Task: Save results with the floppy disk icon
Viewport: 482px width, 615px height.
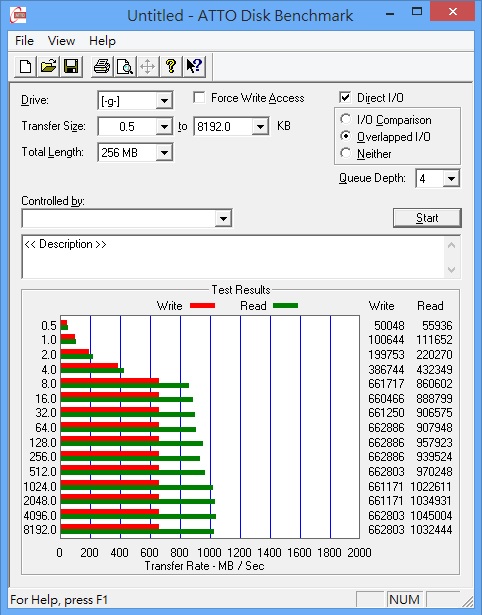Action: (x=71, y=66)
